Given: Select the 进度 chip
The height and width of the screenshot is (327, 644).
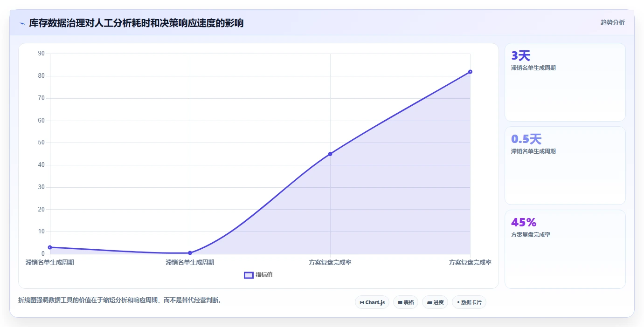Looking at the screenshot, I should point(435,302).
